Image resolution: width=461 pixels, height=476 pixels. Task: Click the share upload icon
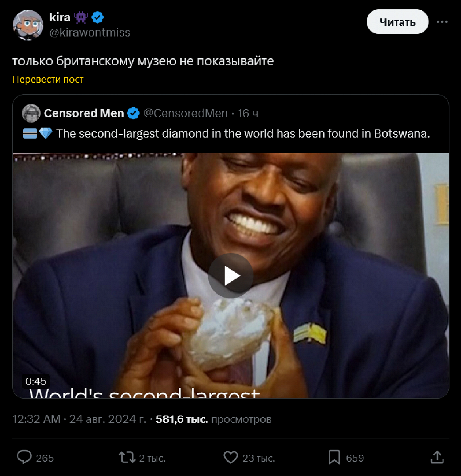pyautogui.click(x=437, y=457)
